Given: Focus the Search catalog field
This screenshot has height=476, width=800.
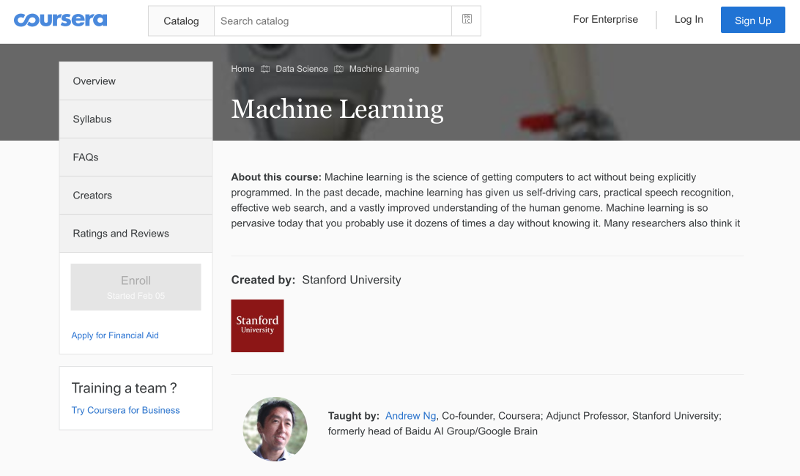Looking at the screenshot, I should [333, 21].
